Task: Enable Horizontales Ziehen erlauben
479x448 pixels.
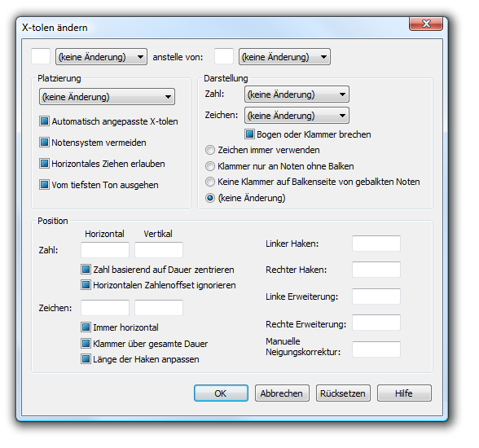Action: [x=44, y=164]
